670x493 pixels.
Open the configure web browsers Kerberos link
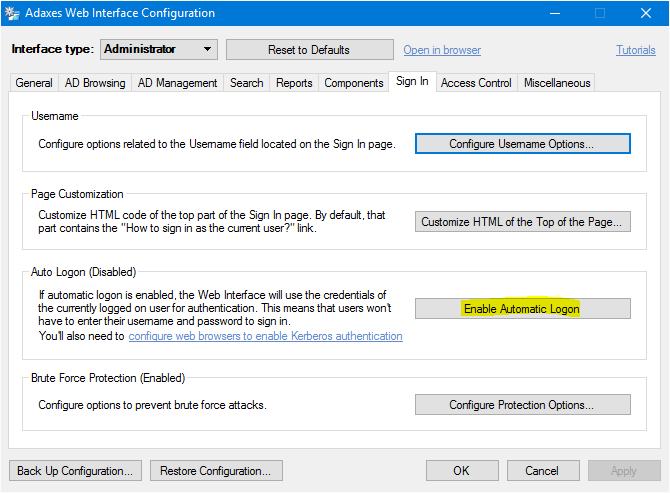265,336
